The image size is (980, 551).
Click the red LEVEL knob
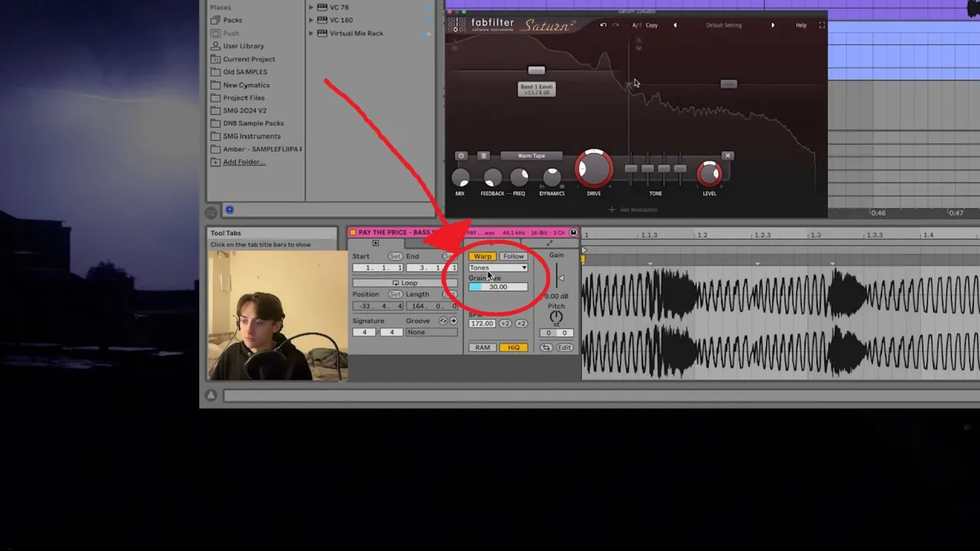tap(710, 174)
